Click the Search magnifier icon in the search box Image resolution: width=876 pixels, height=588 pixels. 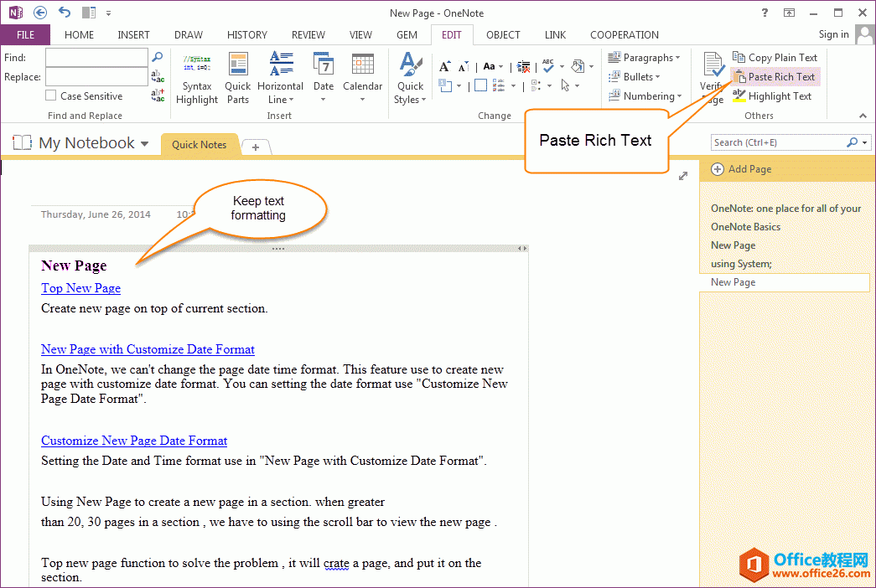(852, 142)
